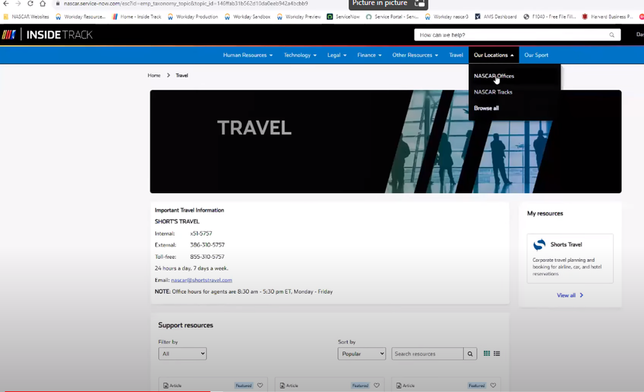Click the browser home icon
Viewport: 644px width, 392px height.
43,3
